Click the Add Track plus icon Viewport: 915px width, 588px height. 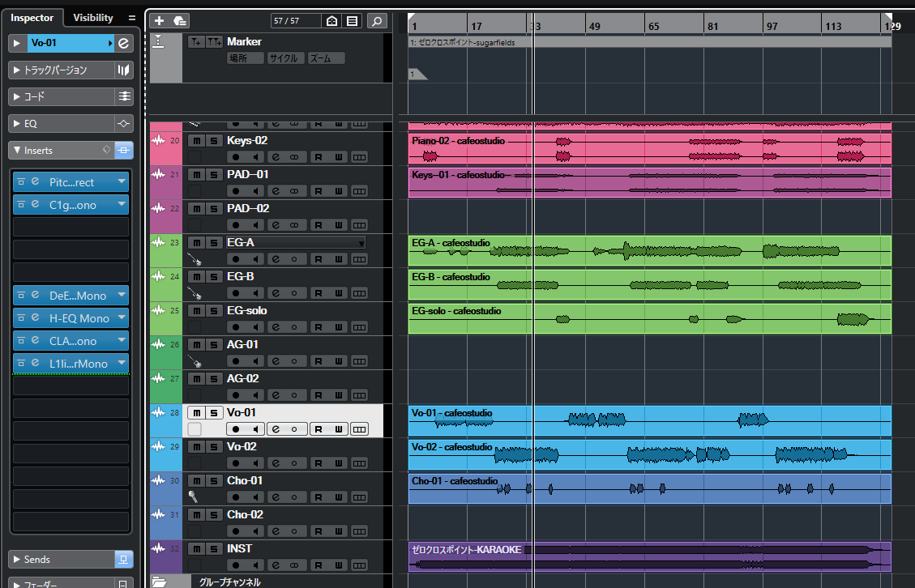(160, 21)
